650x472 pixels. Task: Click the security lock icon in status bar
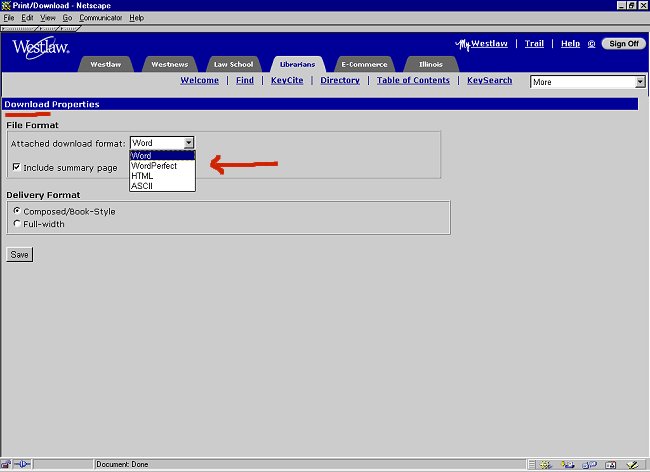click(5, 464)
